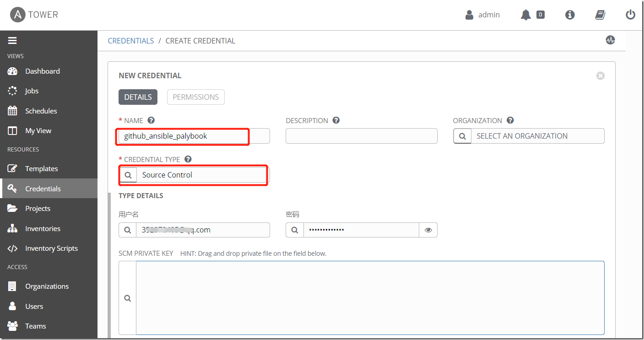The width and height of the screenshot is (644, 340).
Task: Open credential type lookup search icon
Action: click(128, 175)
